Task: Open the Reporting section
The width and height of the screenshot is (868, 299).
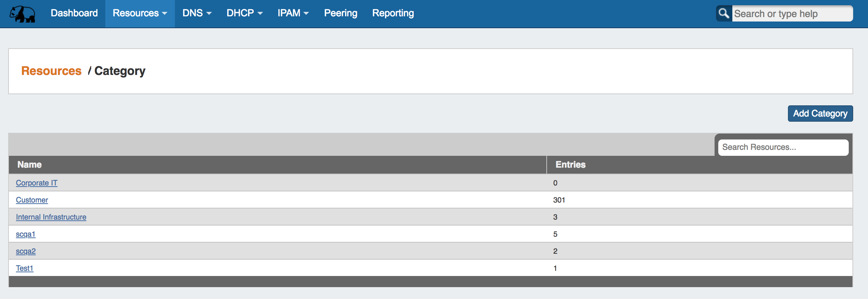Action: coord(393,13)
